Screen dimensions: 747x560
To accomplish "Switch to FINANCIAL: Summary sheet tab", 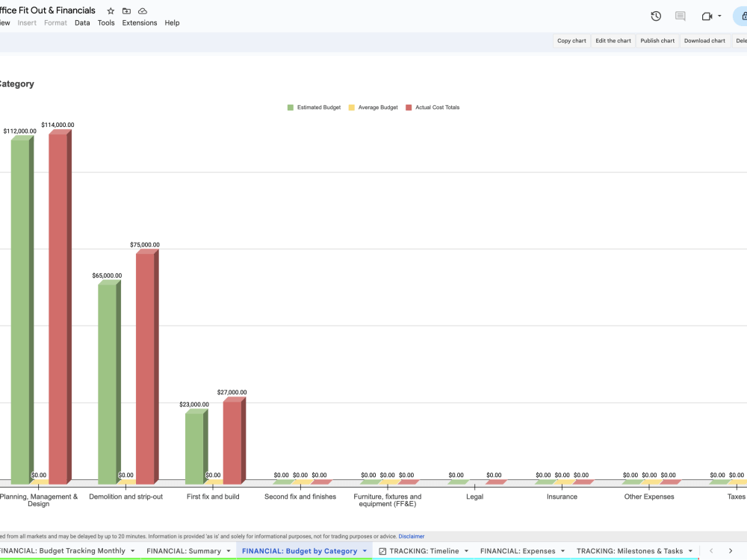I will (184, 551).
